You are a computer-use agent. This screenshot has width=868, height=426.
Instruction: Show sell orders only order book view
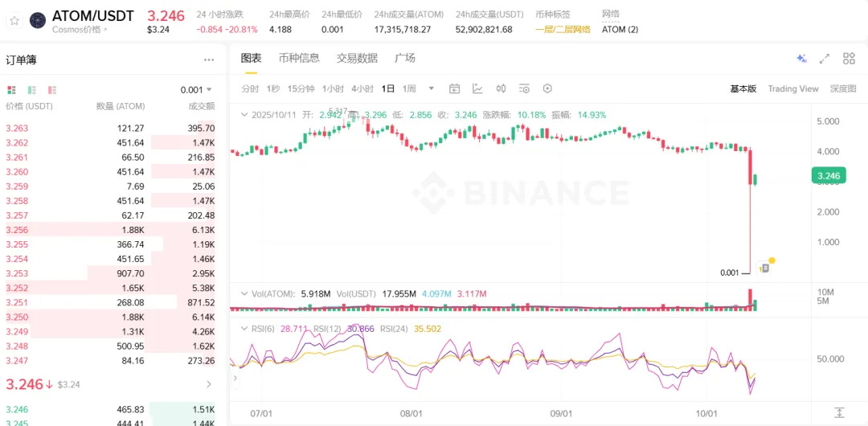tap(52, 90)
